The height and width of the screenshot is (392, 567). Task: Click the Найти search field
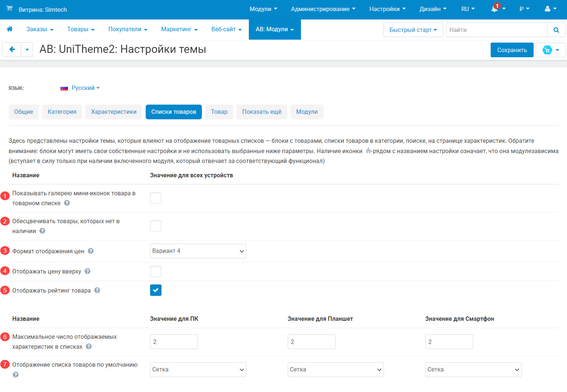click(497, 30)
